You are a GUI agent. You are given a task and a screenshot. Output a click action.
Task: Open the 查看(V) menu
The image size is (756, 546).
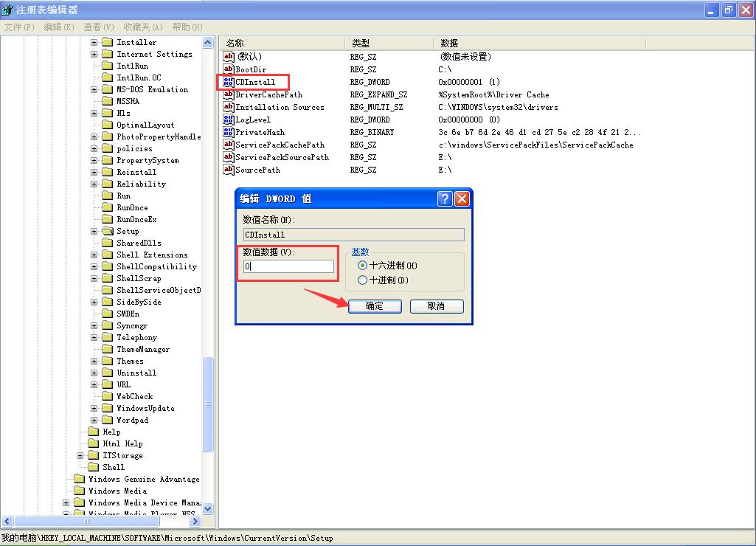[99, 27]
